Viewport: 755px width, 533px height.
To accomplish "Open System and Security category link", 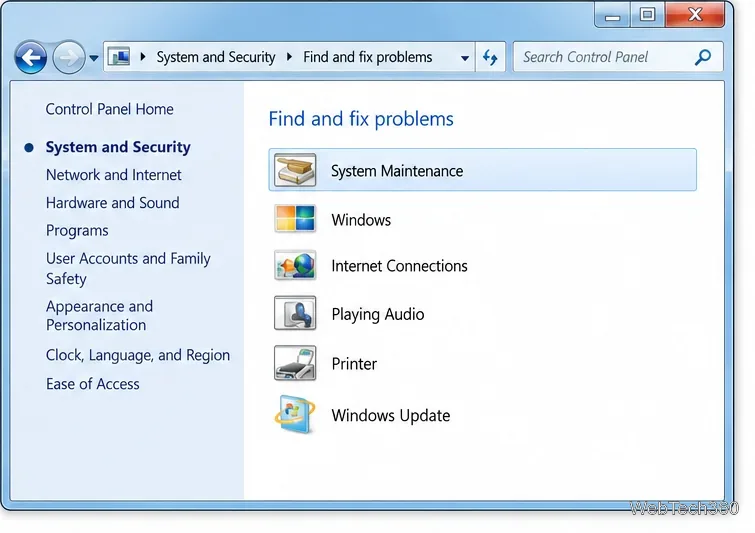I will 118,147.
